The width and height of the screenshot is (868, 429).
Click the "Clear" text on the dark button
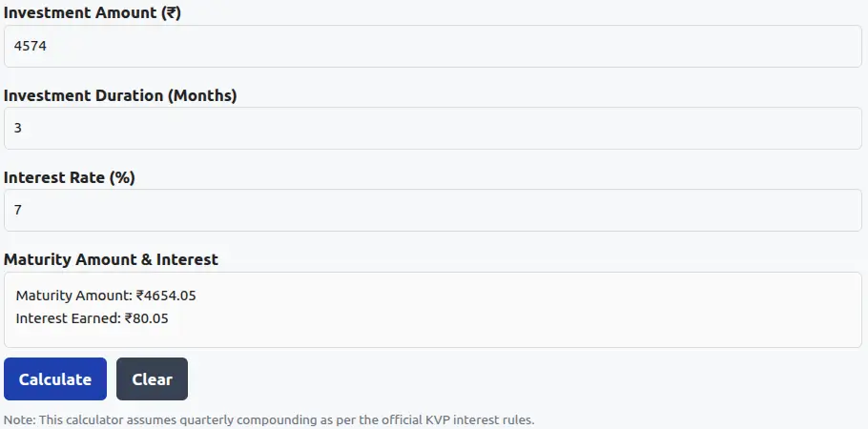point(152,379)
